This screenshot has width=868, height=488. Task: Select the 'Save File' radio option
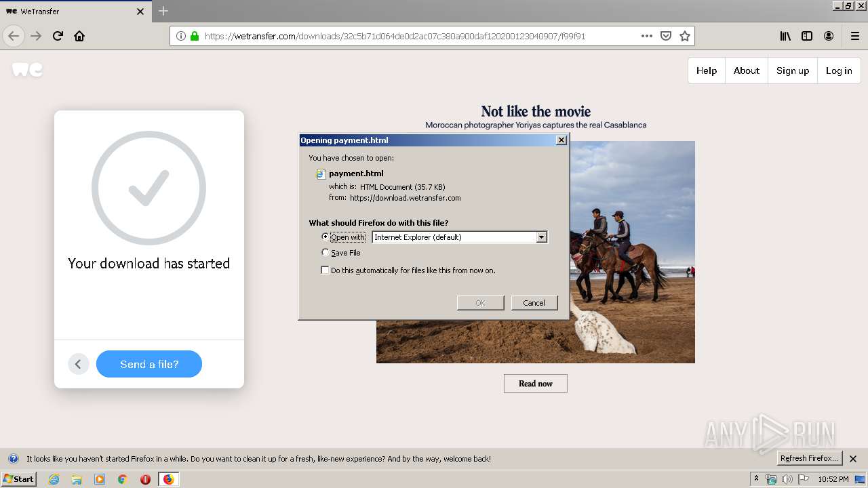tap(325, 252)
